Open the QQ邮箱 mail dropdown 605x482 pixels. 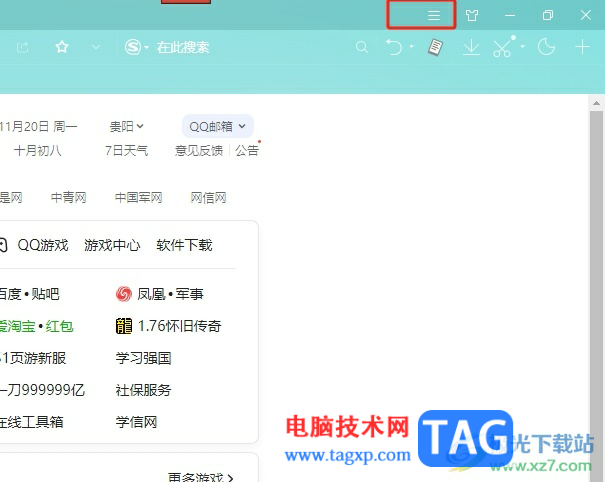pos(218,126)
